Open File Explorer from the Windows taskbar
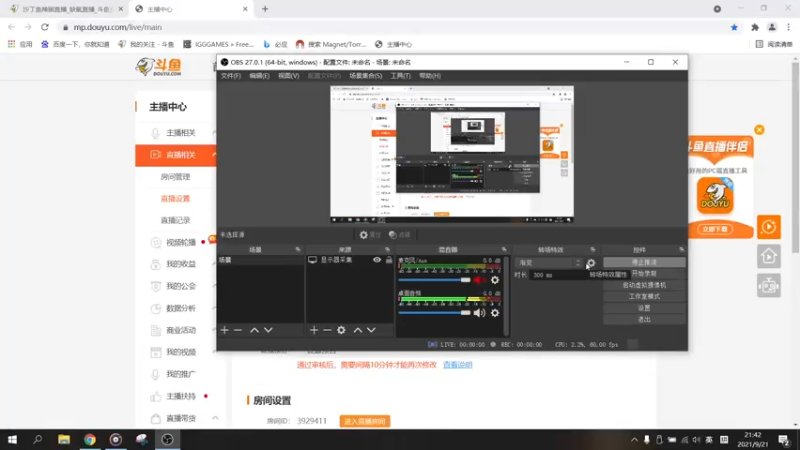 64,439
